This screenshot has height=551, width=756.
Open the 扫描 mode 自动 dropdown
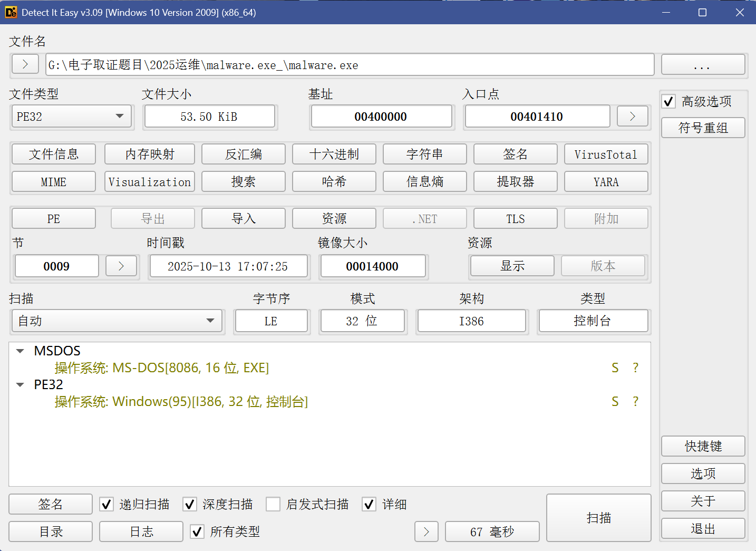coord(117,321)
